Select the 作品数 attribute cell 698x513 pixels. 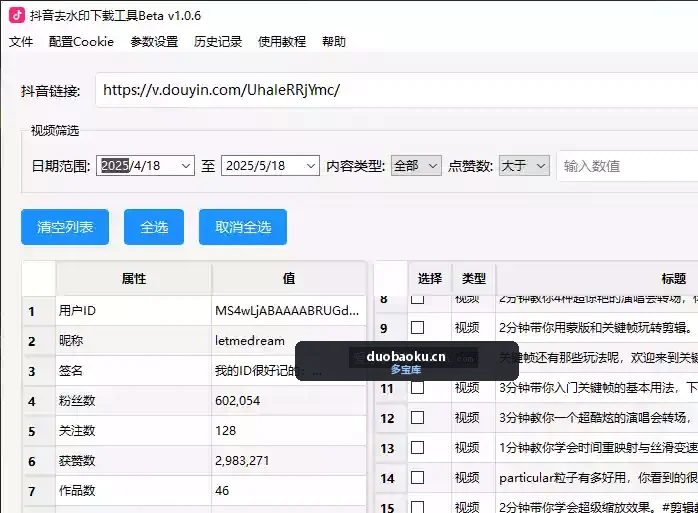(x=134, y=490)
